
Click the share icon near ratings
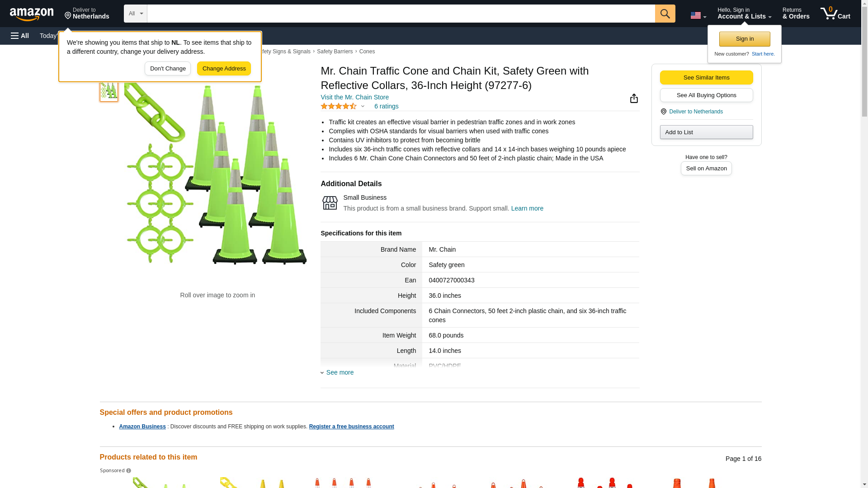click(x=634, y=99)
